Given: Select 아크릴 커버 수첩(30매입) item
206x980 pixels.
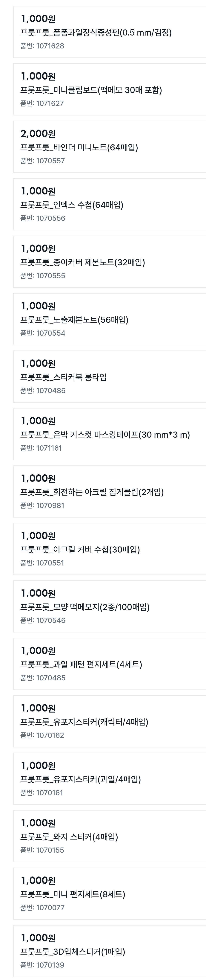Looking at the screenshot, I should [x=110, y=549].
